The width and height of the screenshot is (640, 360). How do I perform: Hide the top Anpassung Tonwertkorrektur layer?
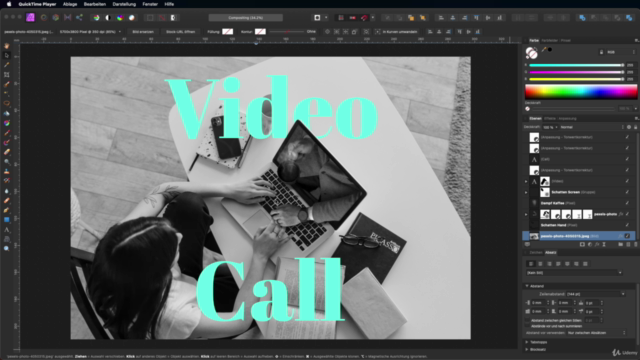627,137
